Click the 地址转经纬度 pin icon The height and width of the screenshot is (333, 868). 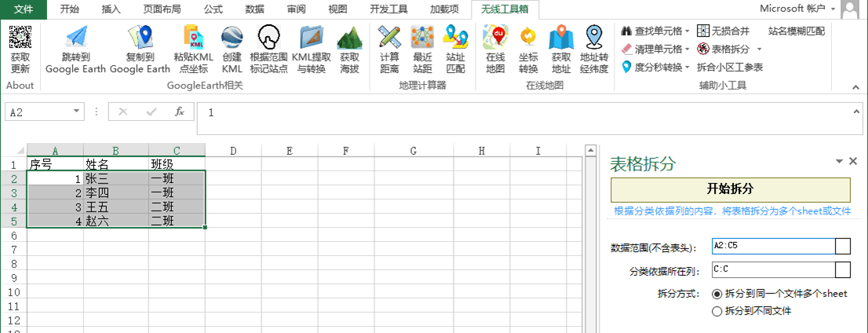point(594,38)
